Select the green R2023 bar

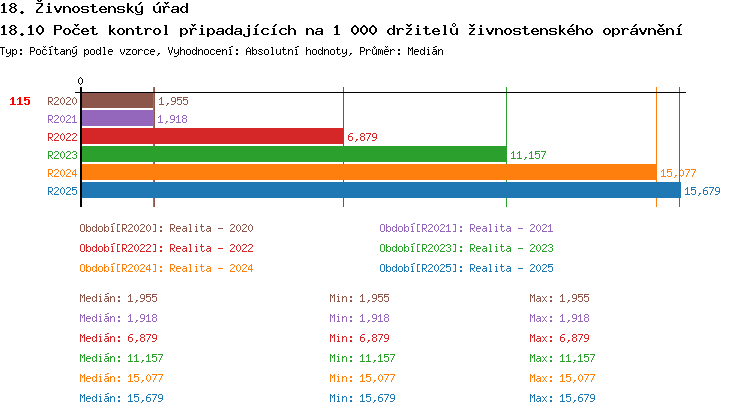(x=293, y=155)
